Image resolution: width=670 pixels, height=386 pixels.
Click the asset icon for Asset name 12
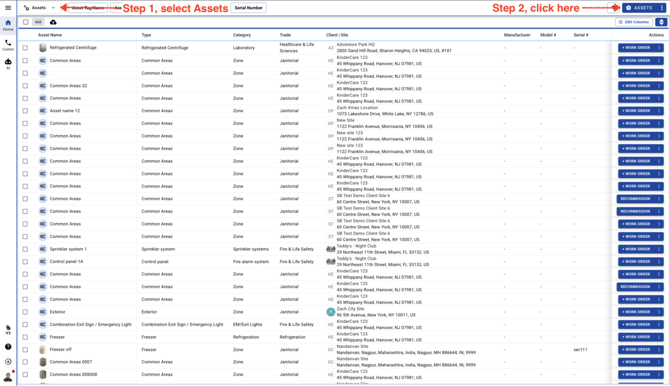[42, 111]
